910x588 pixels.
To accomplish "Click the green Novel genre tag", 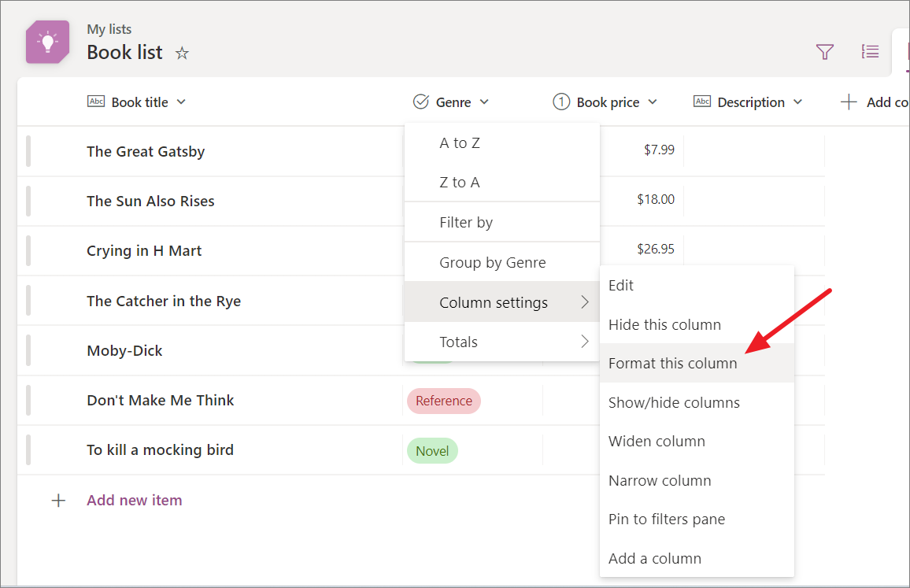I will tap(431, 450).
